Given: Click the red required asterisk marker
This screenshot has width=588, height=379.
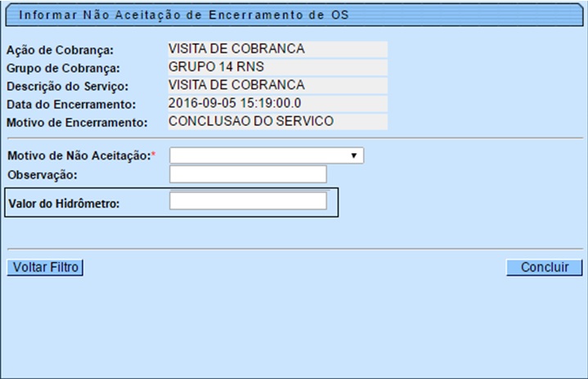Looking at the screenshot, I should (152, 154).
